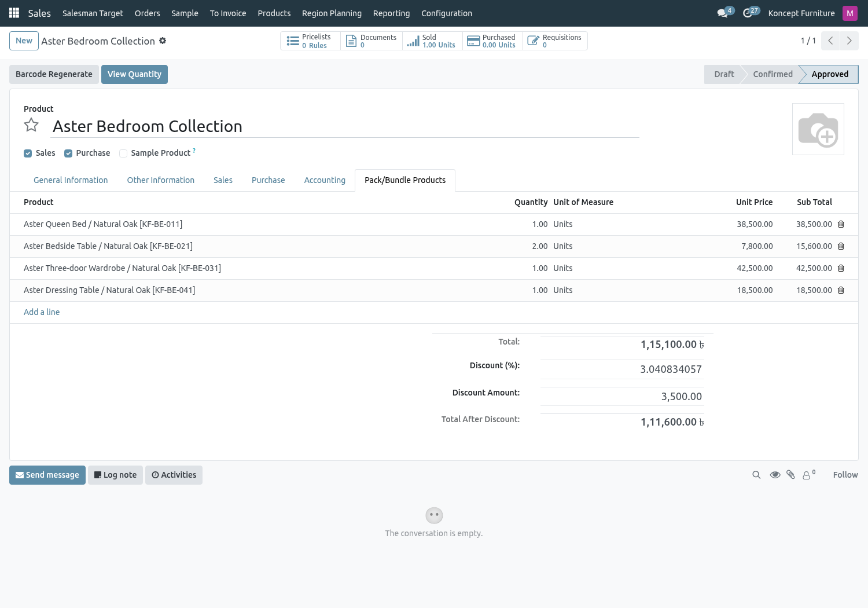Edit the Discount (%) field

click(x=622, y=369)
